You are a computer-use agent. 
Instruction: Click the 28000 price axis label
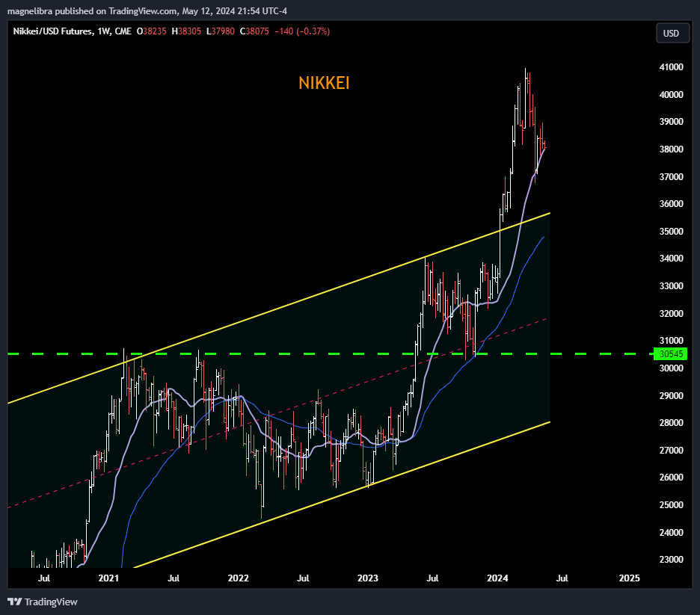click(671, 423)
